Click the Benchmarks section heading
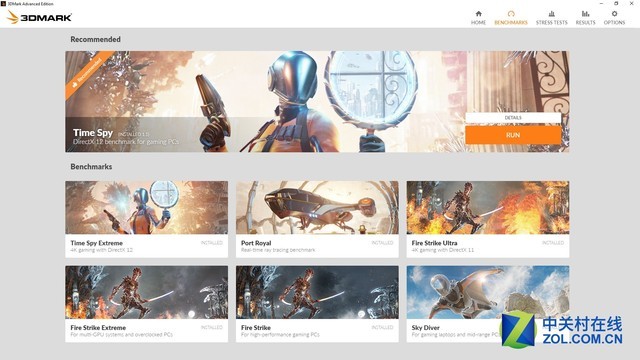 click(x=91, y=167)
